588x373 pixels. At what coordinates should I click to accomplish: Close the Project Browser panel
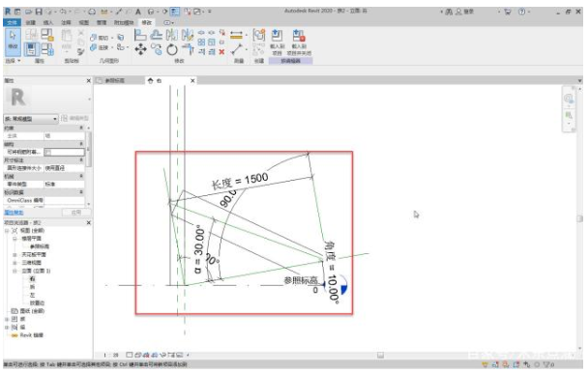coord(89,222)
